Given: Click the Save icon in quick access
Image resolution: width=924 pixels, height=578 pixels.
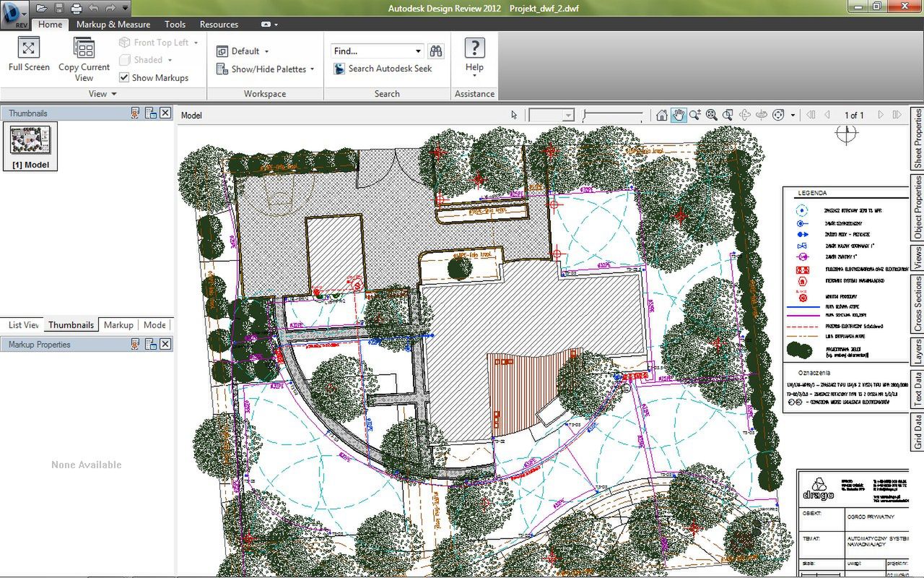Looking at the screenshot, I should pos(59,8).
